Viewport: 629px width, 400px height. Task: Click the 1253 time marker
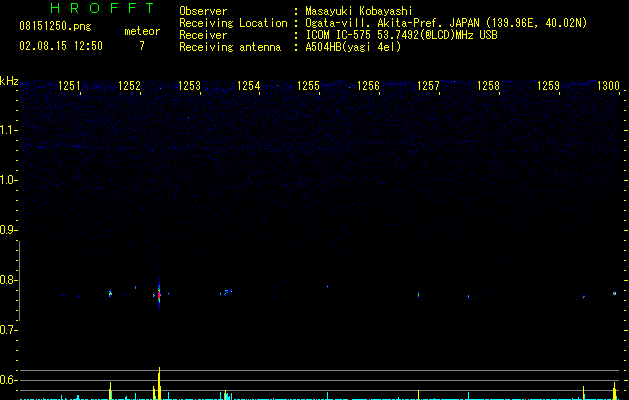pyautogui.click(x=189, y=86)
